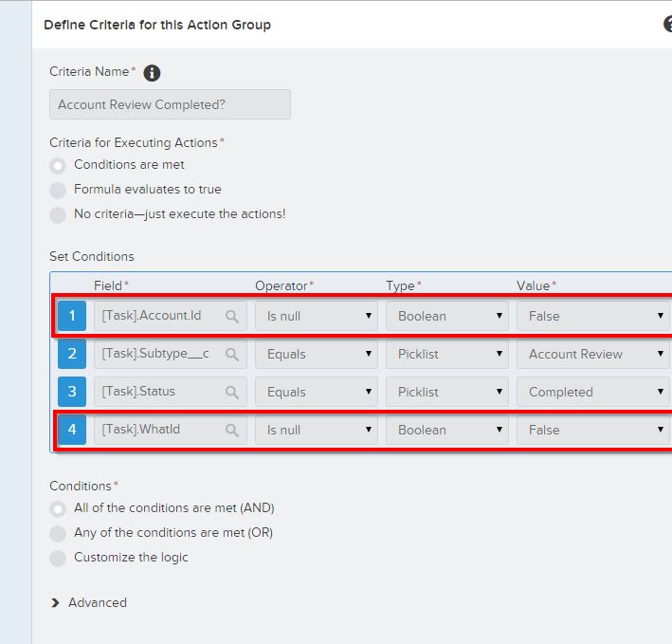The height and width of the screenshot is (644, 672).
Task: Open the Operator dropdown for condition 2
Action: [x=316, y=354]
